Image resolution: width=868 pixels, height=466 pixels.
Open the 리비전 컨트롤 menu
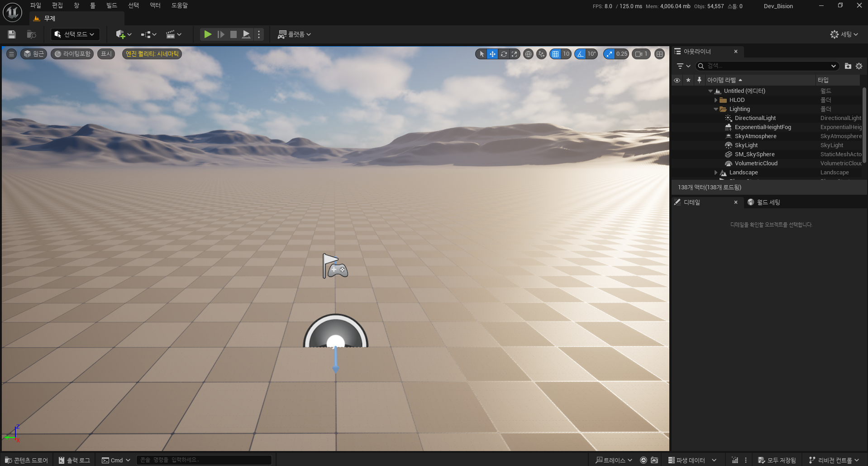click(x=834, y=460)
